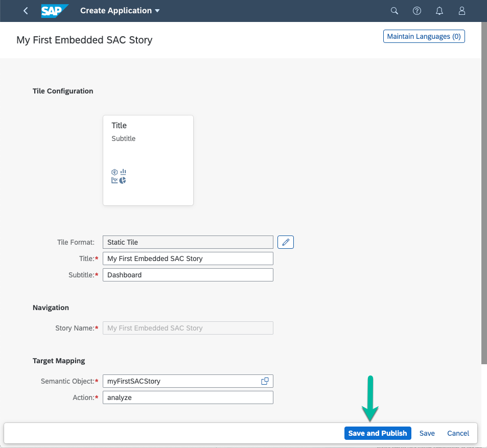Click the Title label next to its input field
487x448 pixels.
point(87,258)
